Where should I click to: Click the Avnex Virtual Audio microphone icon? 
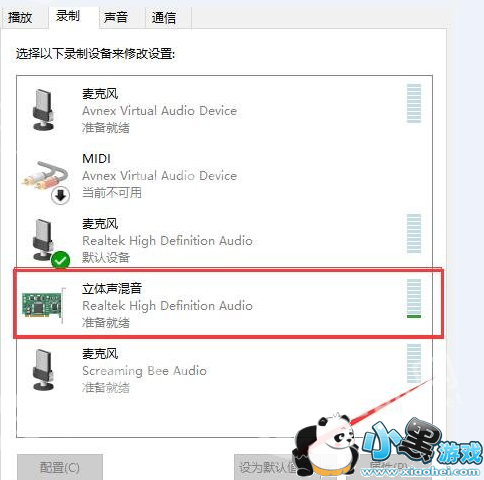[x=43, y=109]
